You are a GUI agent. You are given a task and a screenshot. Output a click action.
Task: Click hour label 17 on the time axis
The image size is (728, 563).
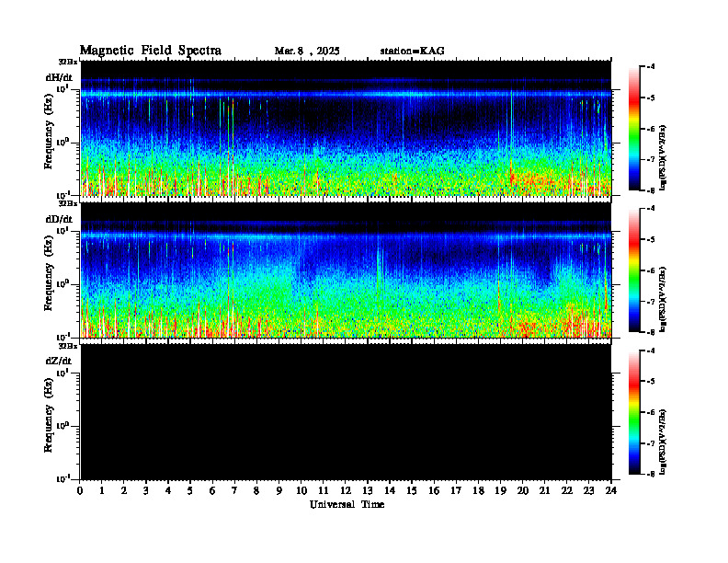pyautogui.click(x=456, y=491)
